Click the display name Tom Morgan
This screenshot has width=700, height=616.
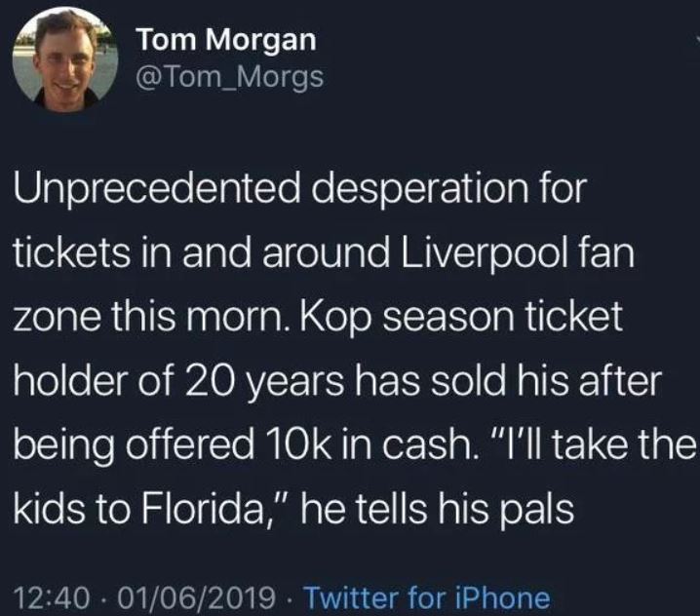[x=227, y=38]
